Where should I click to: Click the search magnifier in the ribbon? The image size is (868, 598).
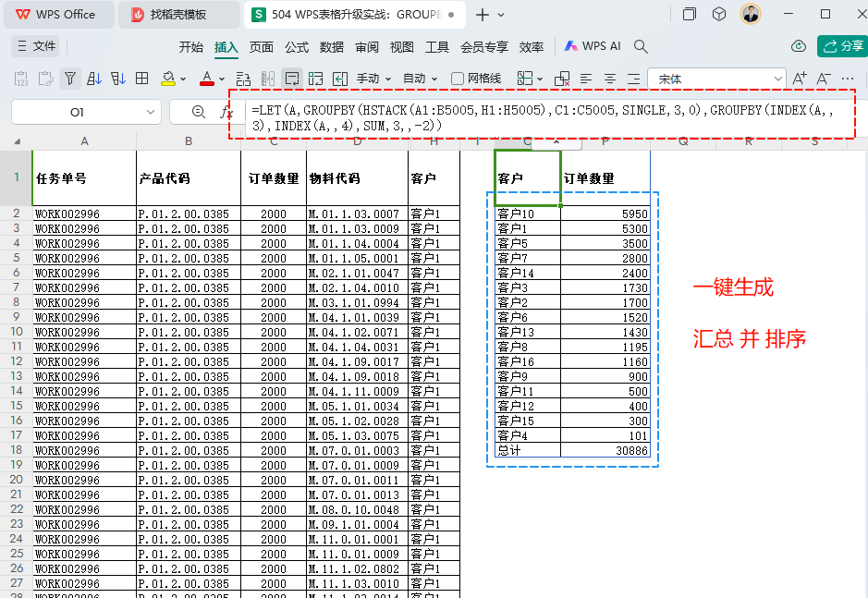click(x=641, y=46)
